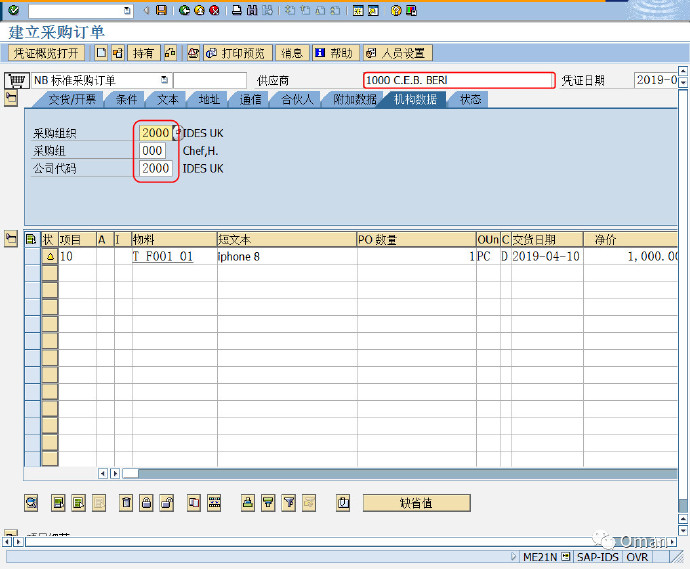Click the red Cancel icon
This screenshot has height=569, width=690.
coord(214,10)
